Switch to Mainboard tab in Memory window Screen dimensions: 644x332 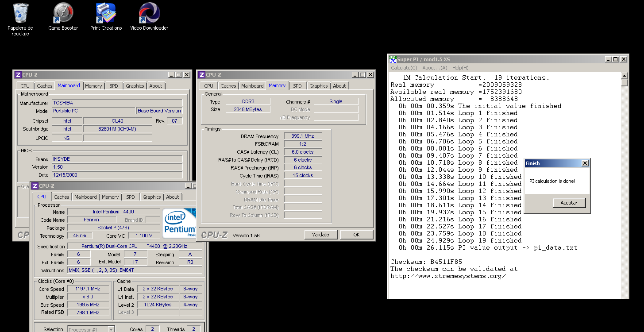pyautogui.click(x=253, y=86)
